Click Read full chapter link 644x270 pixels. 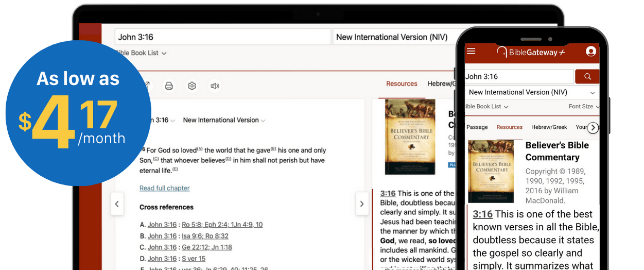(165, 188)
